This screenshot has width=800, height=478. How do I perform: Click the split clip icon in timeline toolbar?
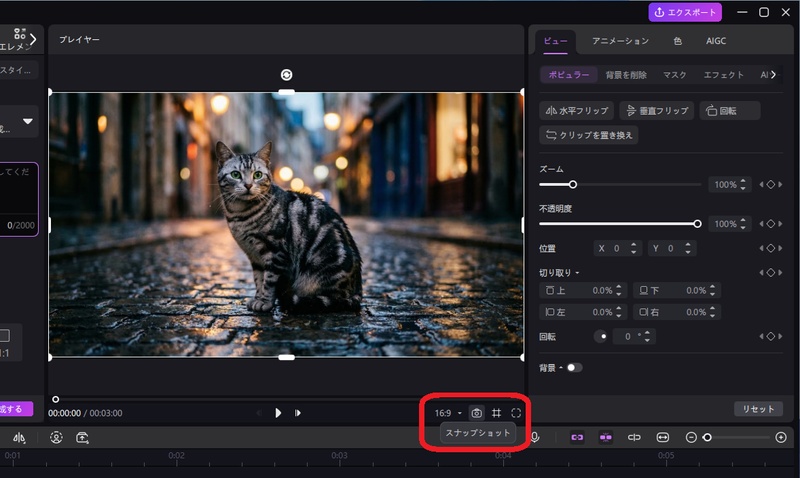point(634,437)
